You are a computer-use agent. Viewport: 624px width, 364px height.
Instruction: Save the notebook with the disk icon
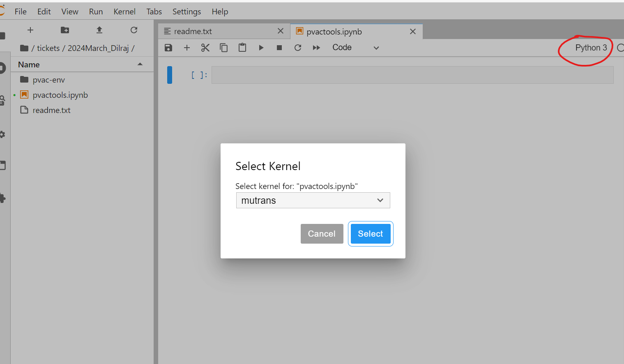click(x=168, y=48)
